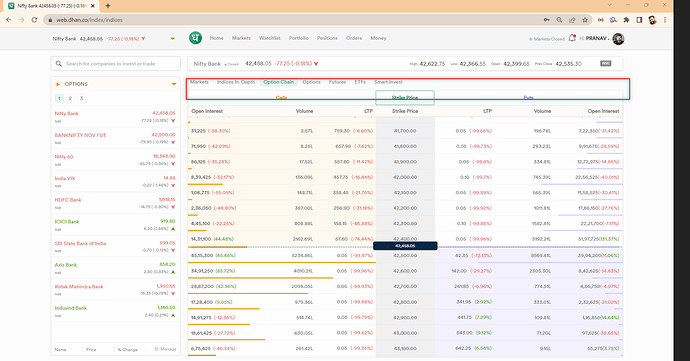This screenshot has height=361, width=690.
Task: Click the 42,458.05 spot price marker
Action: [405, 246]
